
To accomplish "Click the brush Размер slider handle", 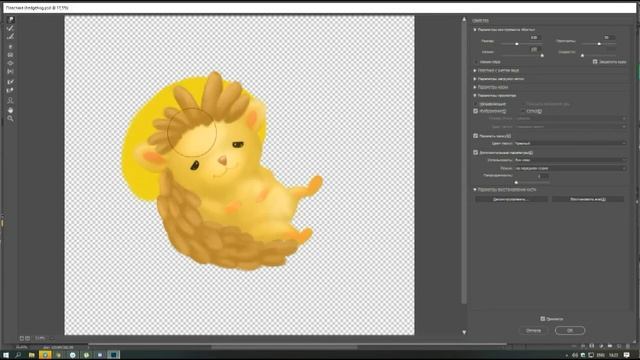I will coord(517,44).
